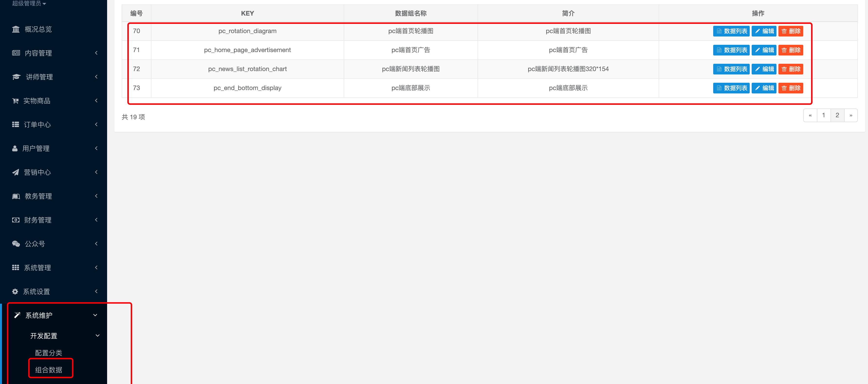The width and height of the screenshot is (868, 384).
Task: Click the 编号 column header
Action: [x=137, y=13]
